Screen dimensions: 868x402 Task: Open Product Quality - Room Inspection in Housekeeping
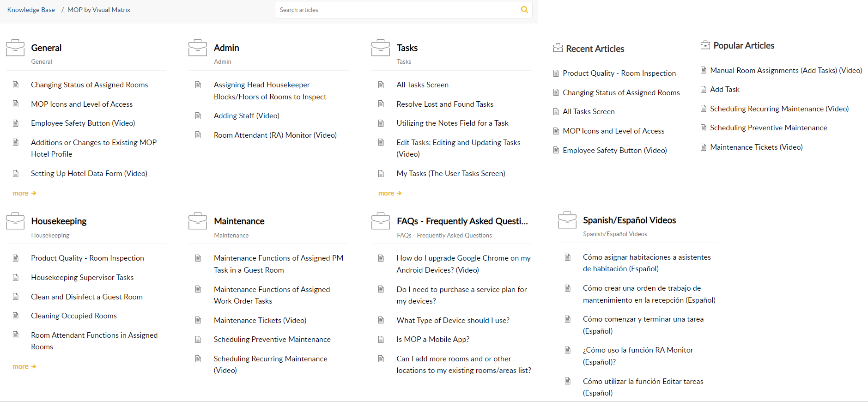point(88,258)
